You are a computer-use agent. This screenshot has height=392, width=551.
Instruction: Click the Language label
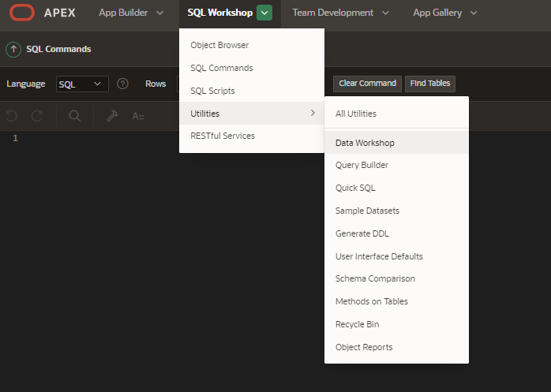tap(26, 84)
